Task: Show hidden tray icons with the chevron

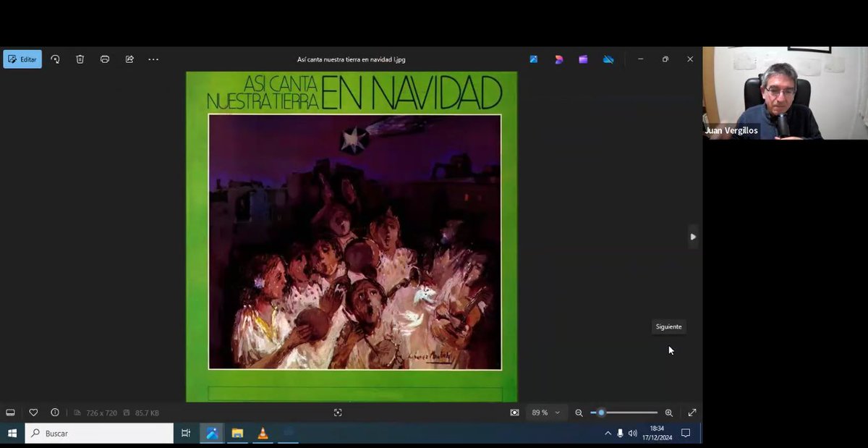Action: (x=608, y=433)
